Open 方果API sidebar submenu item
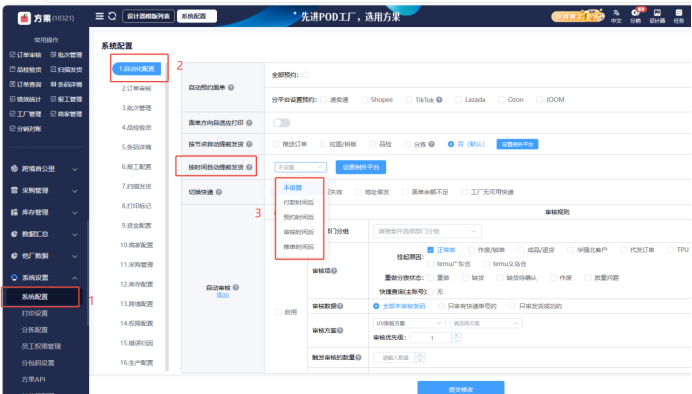692x394 pixels. [34, 380]
